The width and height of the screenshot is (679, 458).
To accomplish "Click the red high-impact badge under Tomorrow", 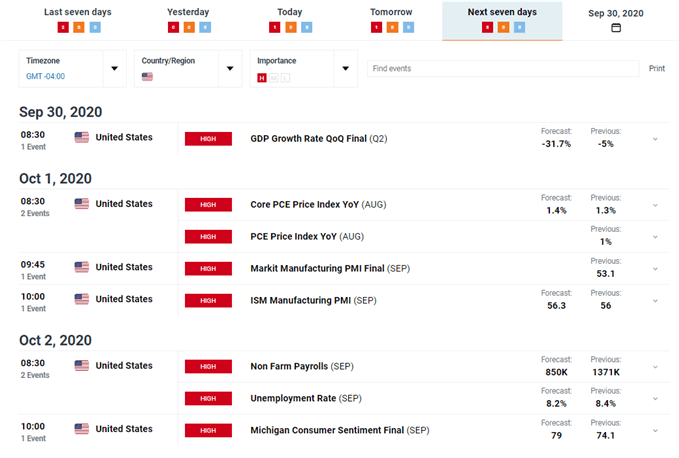I will coord(376,28).
